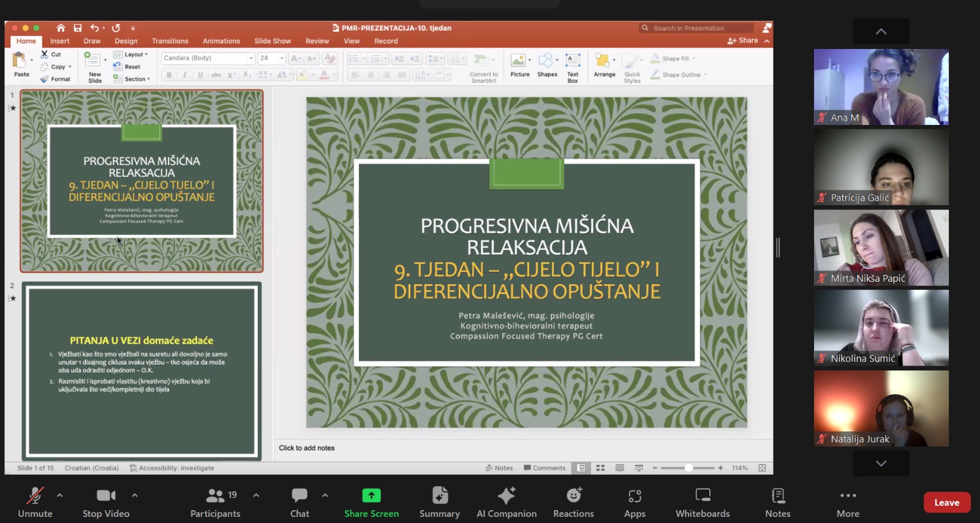980x523 pixels.
Task: Click the Home icon in PowerPoint title bar
Action: pos(61,28)
